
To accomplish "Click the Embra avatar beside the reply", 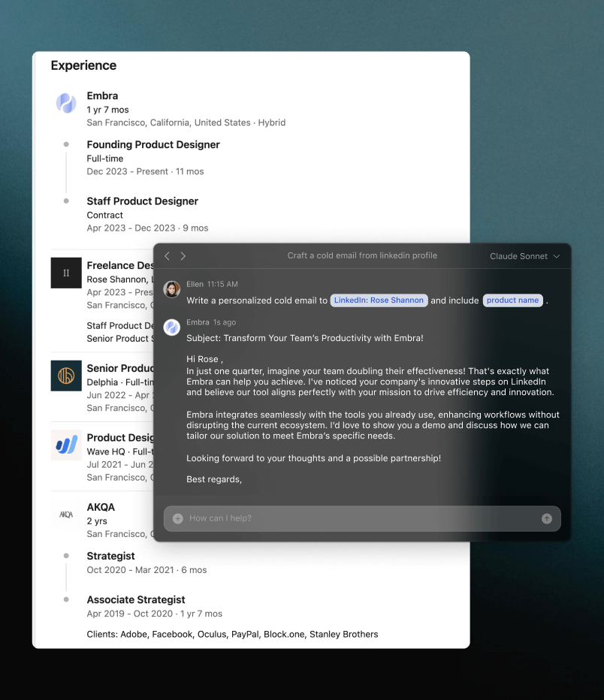I will [x=172, y=327].
